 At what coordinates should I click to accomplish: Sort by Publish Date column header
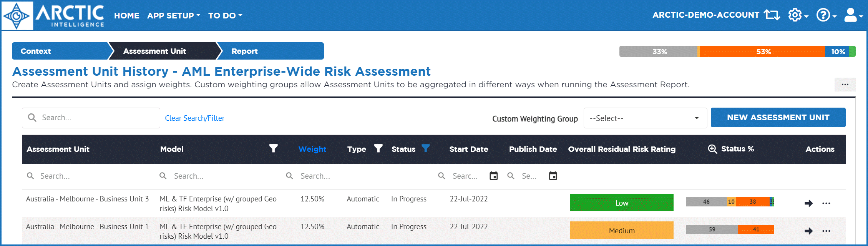click(533, 149)
